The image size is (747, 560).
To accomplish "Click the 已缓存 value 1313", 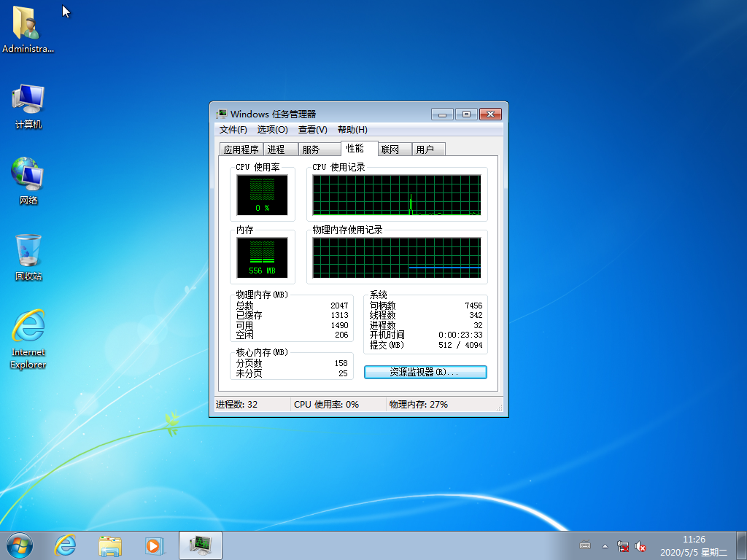I will coord(339,315).
